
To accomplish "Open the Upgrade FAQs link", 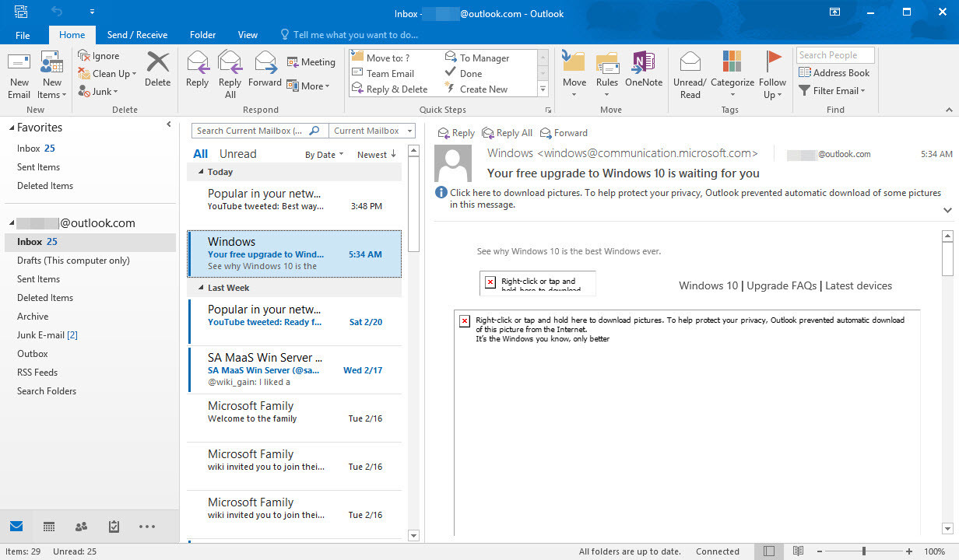I will tap(782, 285).
